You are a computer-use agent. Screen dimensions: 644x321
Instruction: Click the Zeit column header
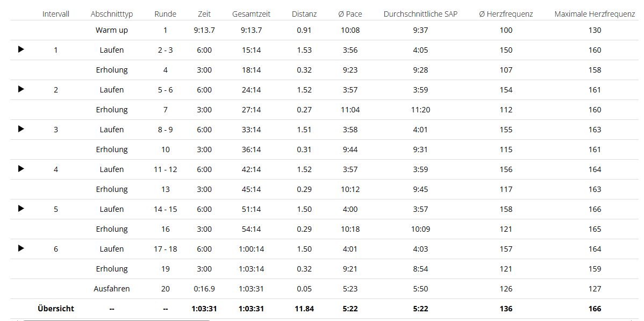[204, 14]
